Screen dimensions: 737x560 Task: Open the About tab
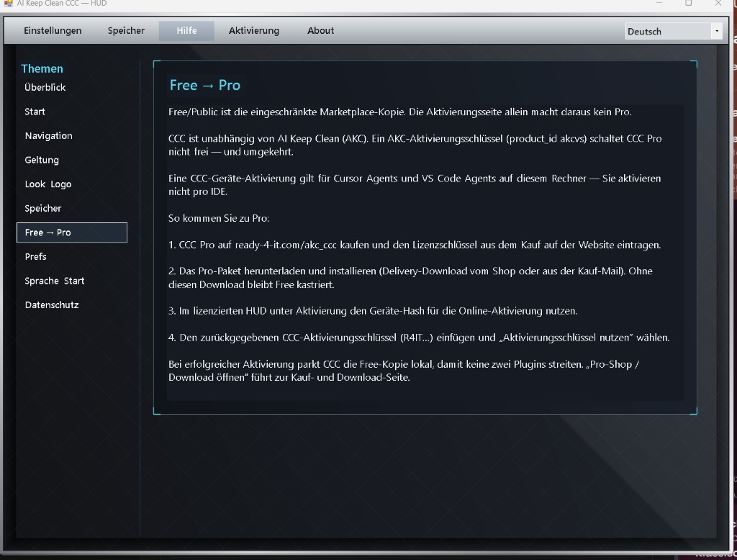tap(320, 30)
